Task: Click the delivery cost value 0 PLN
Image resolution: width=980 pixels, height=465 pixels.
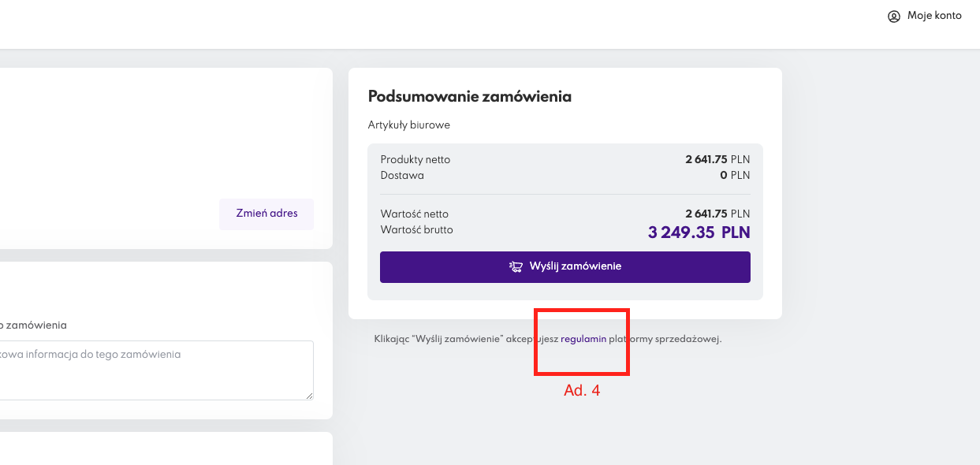Action: tap(735, 176)
